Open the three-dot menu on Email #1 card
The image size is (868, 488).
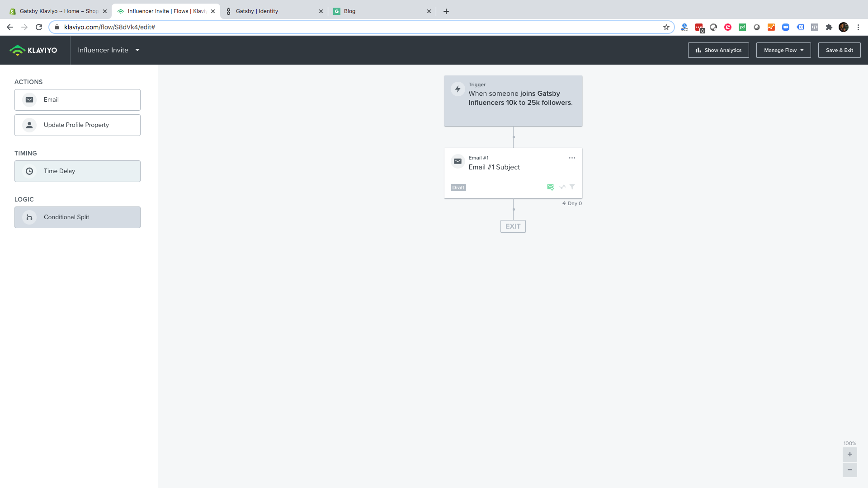click(572, 158)
